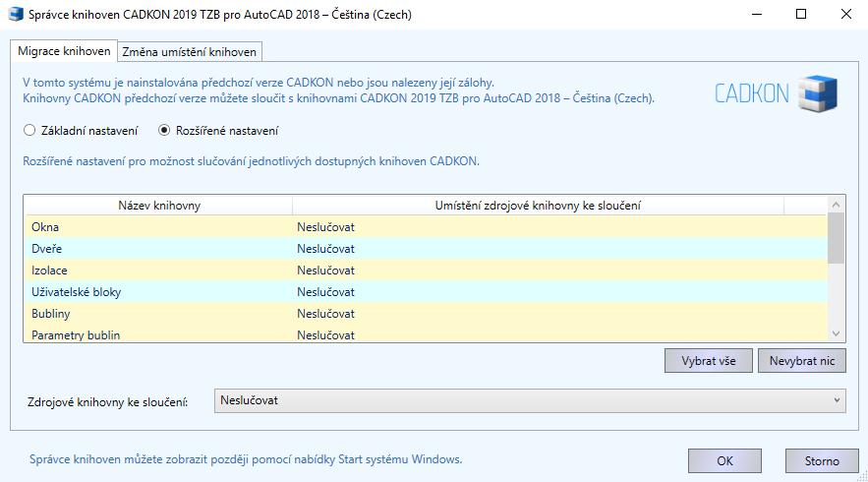Click the CADKON cube logo icon
The height and width of the screenshot is (482, 868).
click(818, 93)
